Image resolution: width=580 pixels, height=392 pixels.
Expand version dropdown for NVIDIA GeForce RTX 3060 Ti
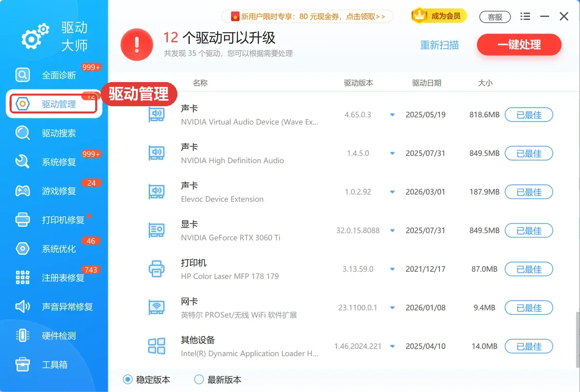[392, 231]
